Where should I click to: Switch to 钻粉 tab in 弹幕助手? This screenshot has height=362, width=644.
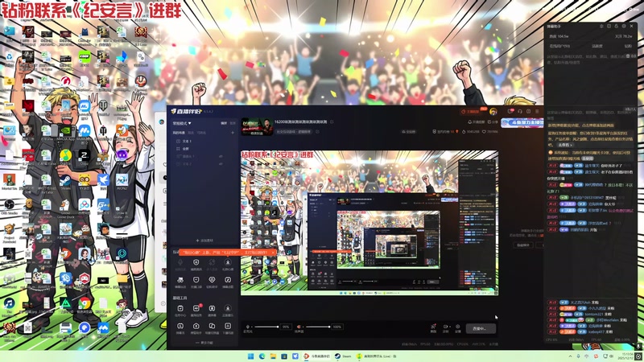pos(628,47)
